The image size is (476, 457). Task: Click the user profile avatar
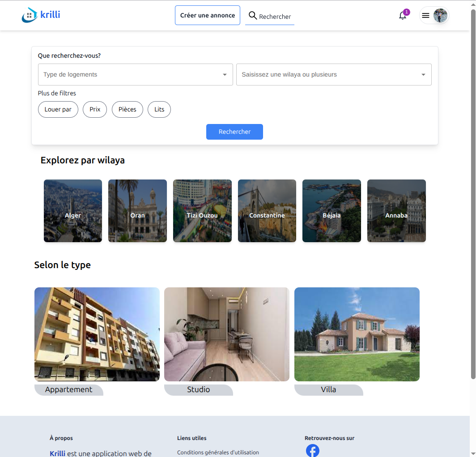440,16
